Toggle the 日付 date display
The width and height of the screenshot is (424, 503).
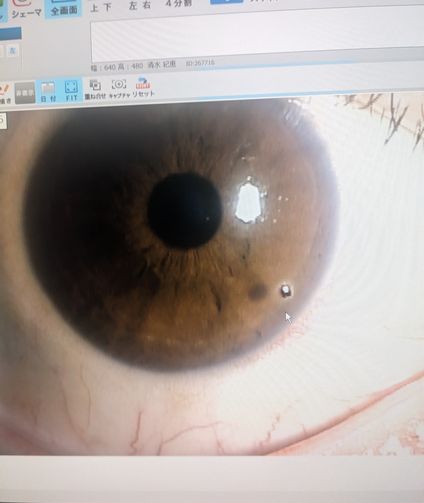48,92
